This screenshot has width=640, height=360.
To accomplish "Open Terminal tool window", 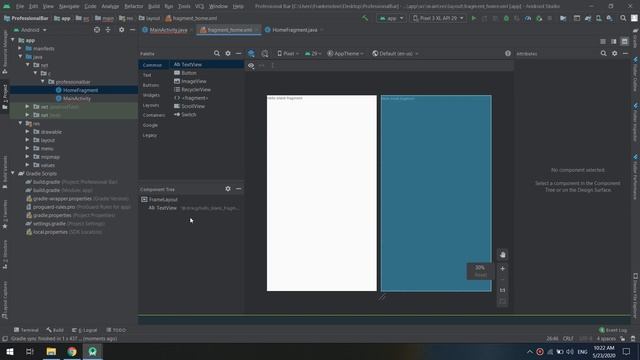I will coord(26,330).
